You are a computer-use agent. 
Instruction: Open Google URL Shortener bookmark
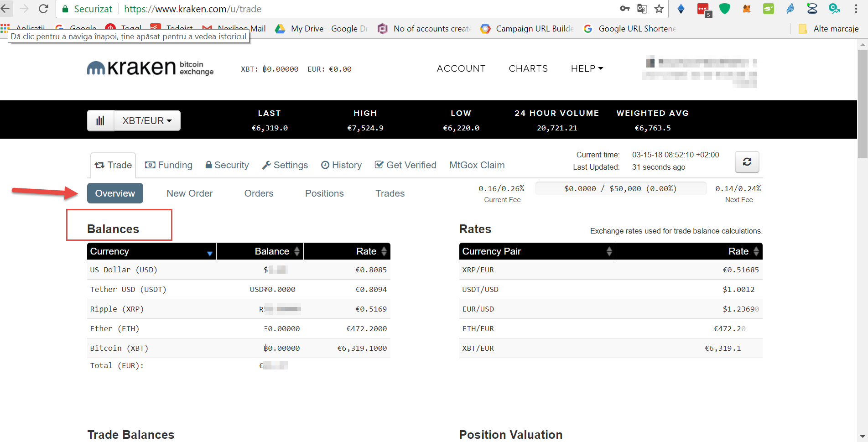coord(630,29)
